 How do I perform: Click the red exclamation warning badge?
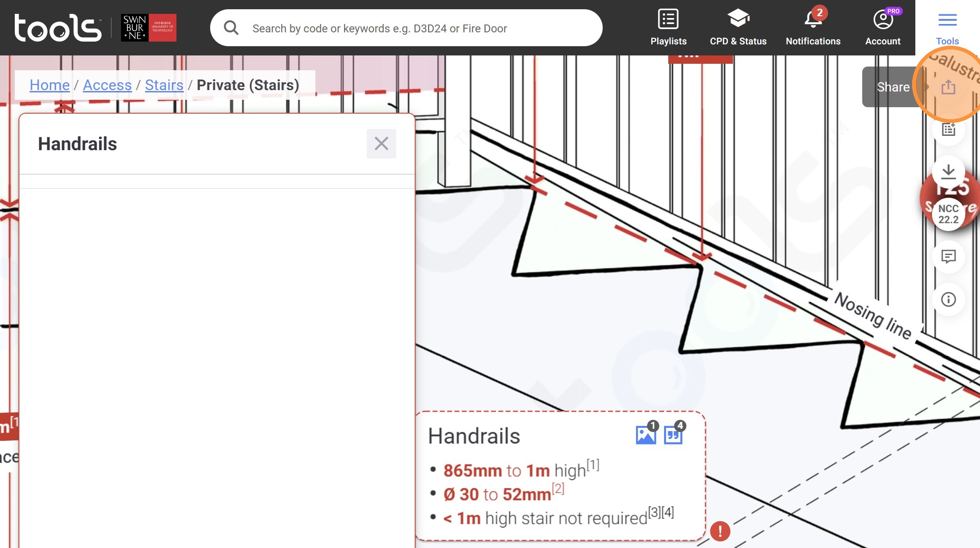[x=720, y=531]
